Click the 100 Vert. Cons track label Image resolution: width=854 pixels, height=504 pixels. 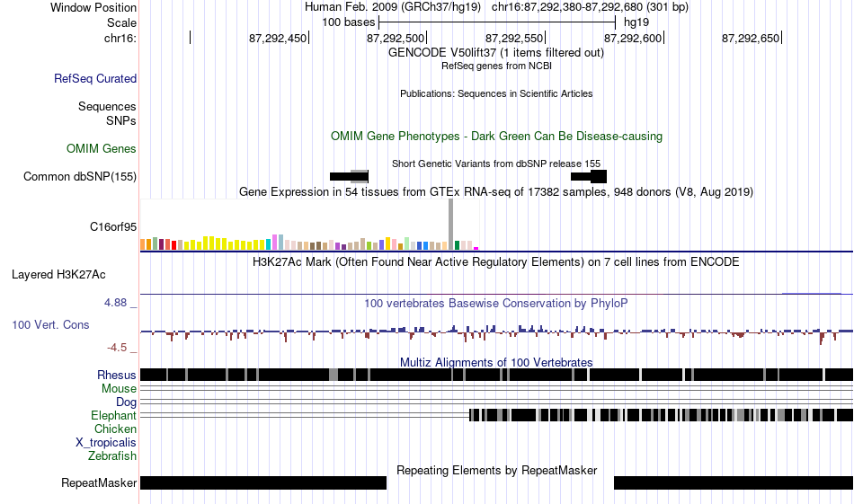pyautogui.click(x=50, y=325)
